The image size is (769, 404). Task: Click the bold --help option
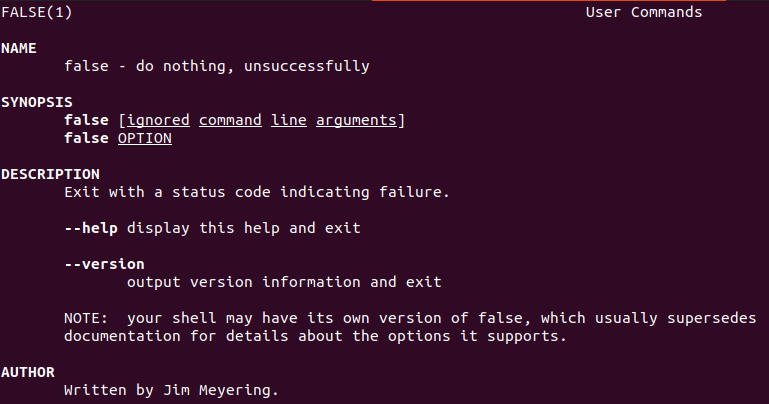(x=91, y=228)
